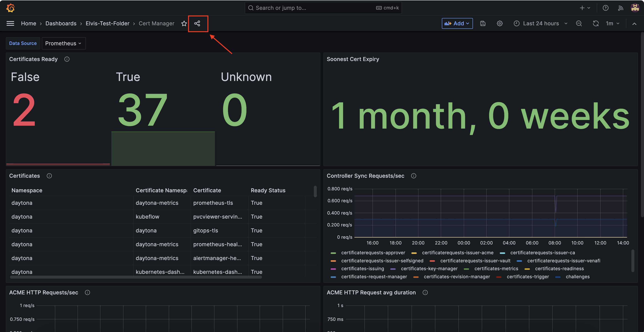Collapse the top toolbar with chevron
The width and height of the screenshot is (644, 332).
coord(634,24)
